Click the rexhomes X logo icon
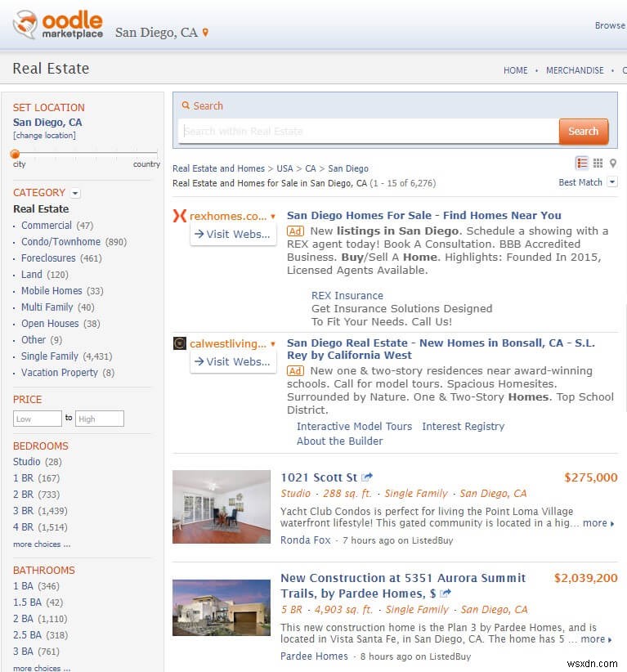627x672 pixels. (x=180, y=216)
